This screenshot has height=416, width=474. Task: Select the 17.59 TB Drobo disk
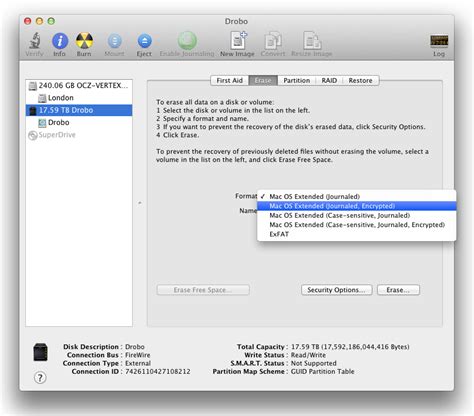click(79, 110)
